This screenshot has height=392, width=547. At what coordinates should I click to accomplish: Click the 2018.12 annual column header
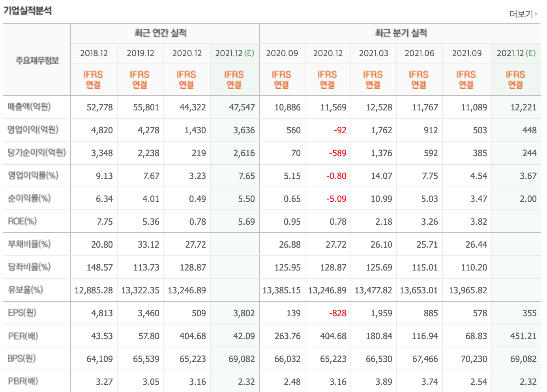[x=94, y=53]
